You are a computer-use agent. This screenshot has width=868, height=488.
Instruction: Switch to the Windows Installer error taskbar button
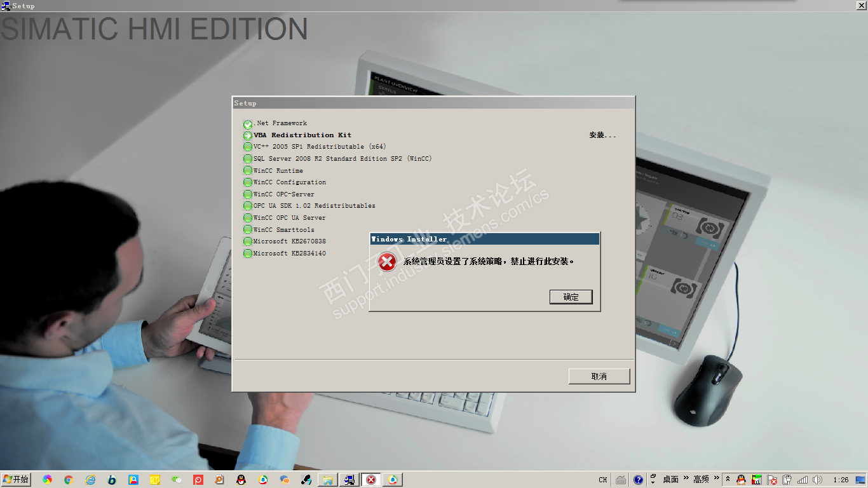[x=371, y=480]
